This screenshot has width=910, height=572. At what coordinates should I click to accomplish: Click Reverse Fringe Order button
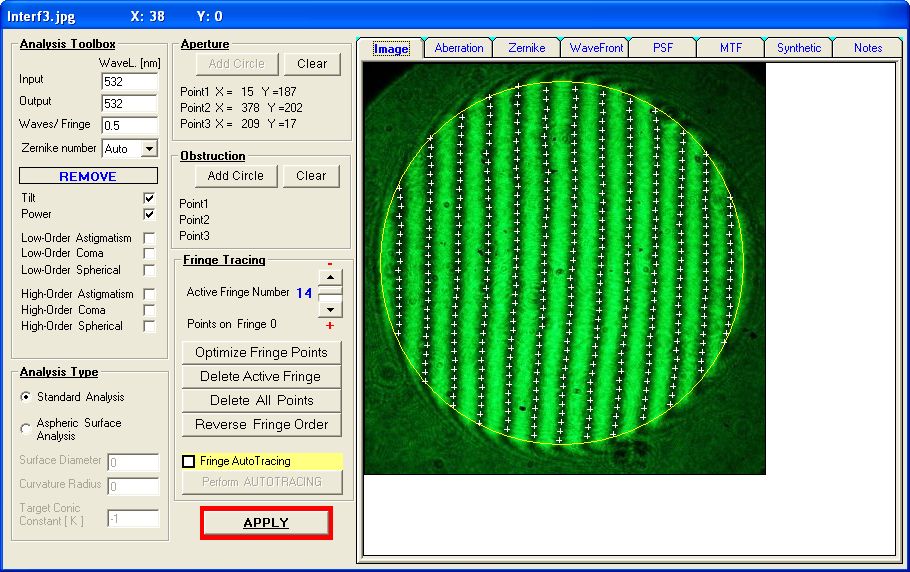pos(261,425)
